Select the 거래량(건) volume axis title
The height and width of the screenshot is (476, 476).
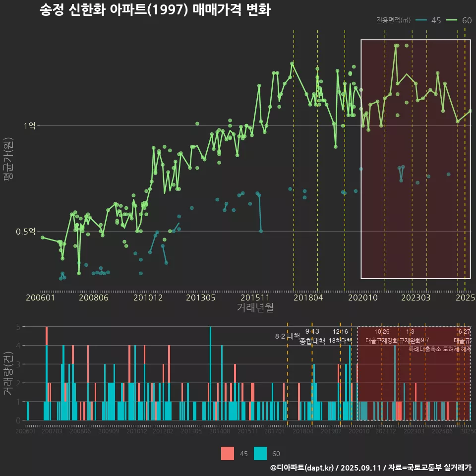click(8, 373)
